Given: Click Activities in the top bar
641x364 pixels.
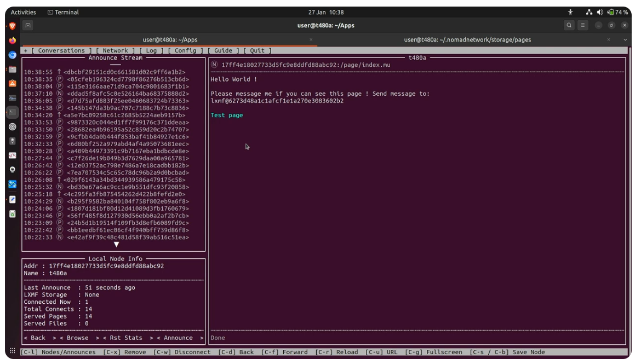Looking at the screenshot, I should [x=24, y=12].
